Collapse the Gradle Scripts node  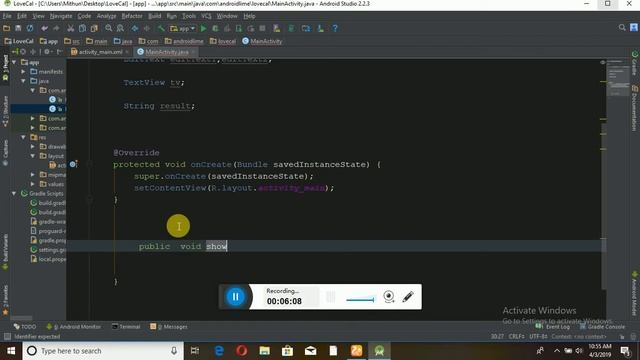click(14, 193)
